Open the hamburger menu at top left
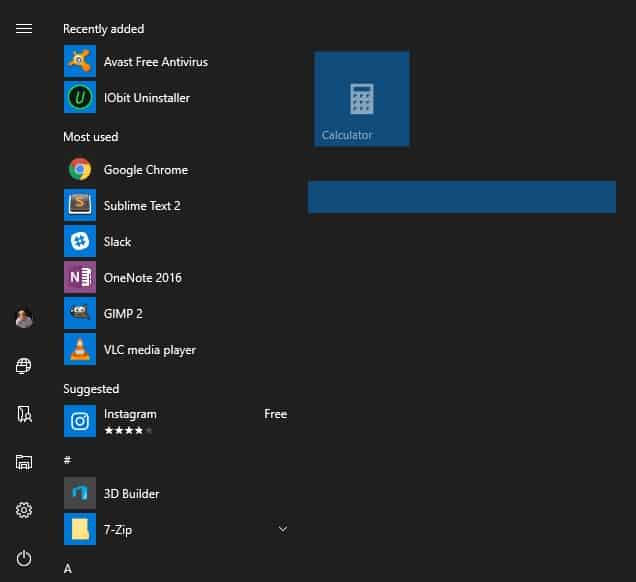 tap(24, 29)
